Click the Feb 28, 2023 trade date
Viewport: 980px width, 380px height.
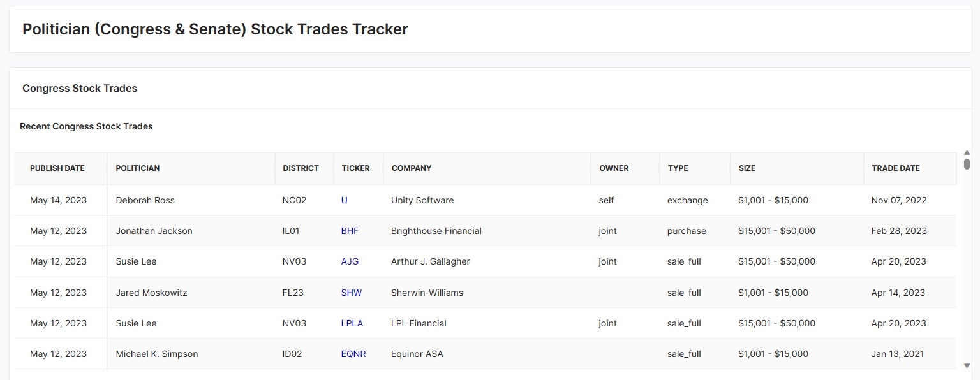pyautogui.click(x=899, y=231)
